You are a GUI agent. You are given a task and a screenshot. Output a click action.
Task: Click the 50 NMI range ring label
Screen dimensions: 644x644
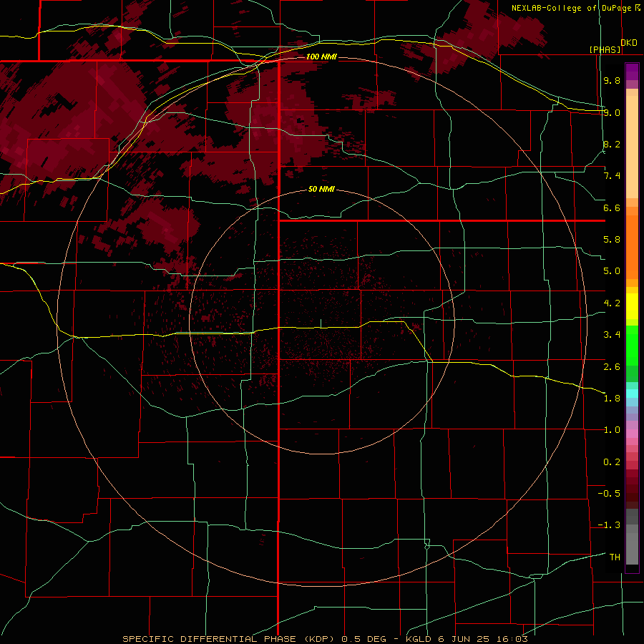point(321,190)
